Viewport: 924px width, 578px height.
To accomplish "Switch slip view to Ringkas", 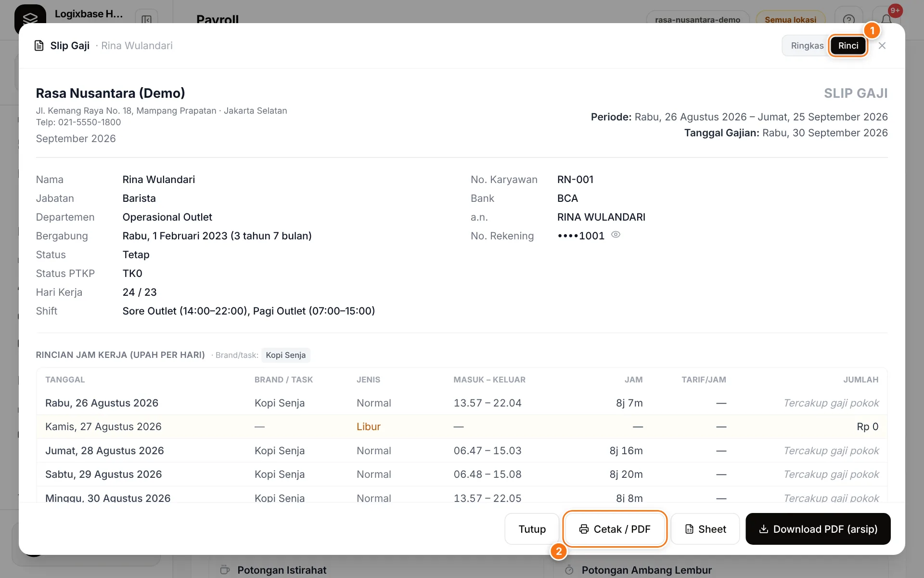I will 807,46.
